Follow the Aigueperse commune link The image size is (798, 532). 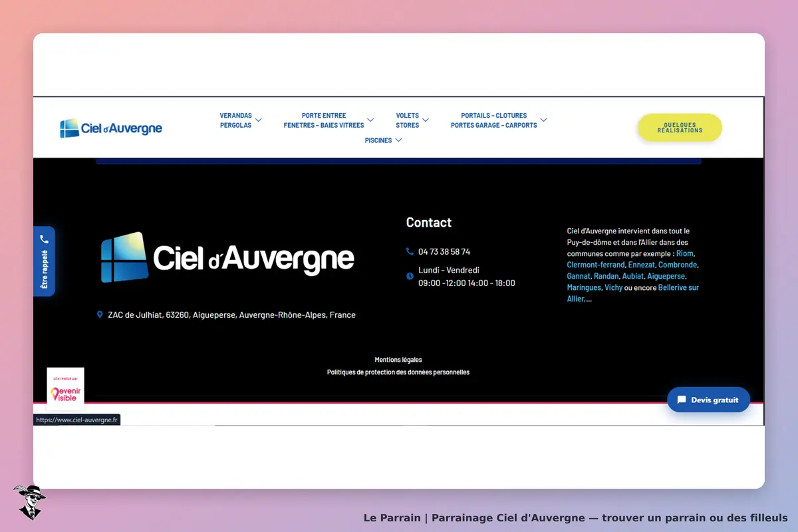coord(666,276)
